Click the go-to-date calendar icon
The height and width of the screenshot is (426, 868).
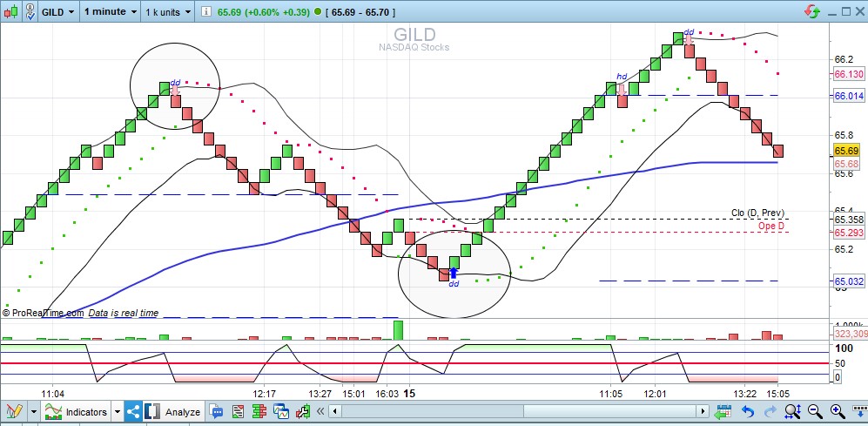tap(723, 411)
